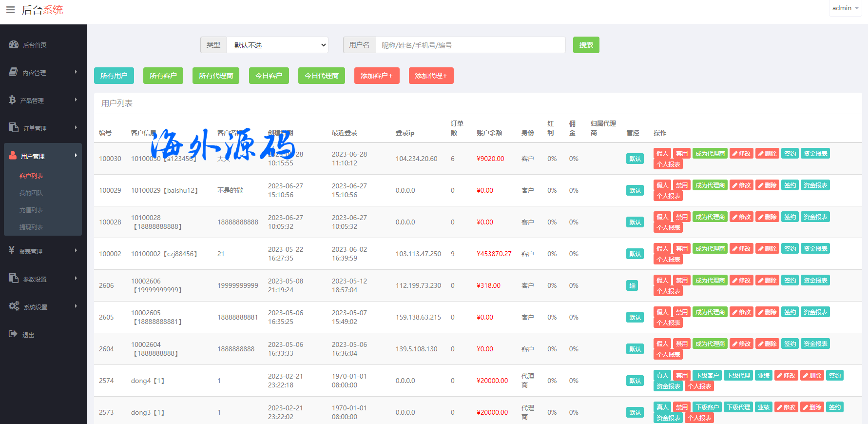Toggle 假人 status for user 100029
The image size is (868, 424).
tap(662, 185)
